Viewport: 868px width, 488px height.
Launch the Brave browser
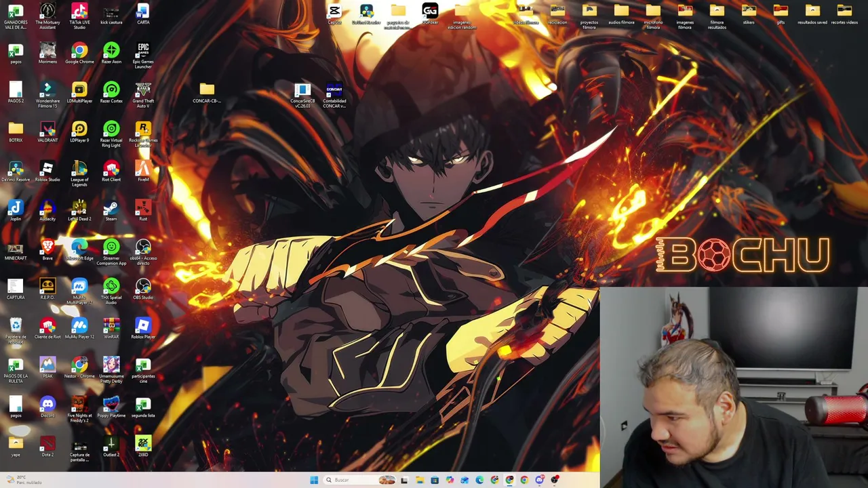coord(47,250)
